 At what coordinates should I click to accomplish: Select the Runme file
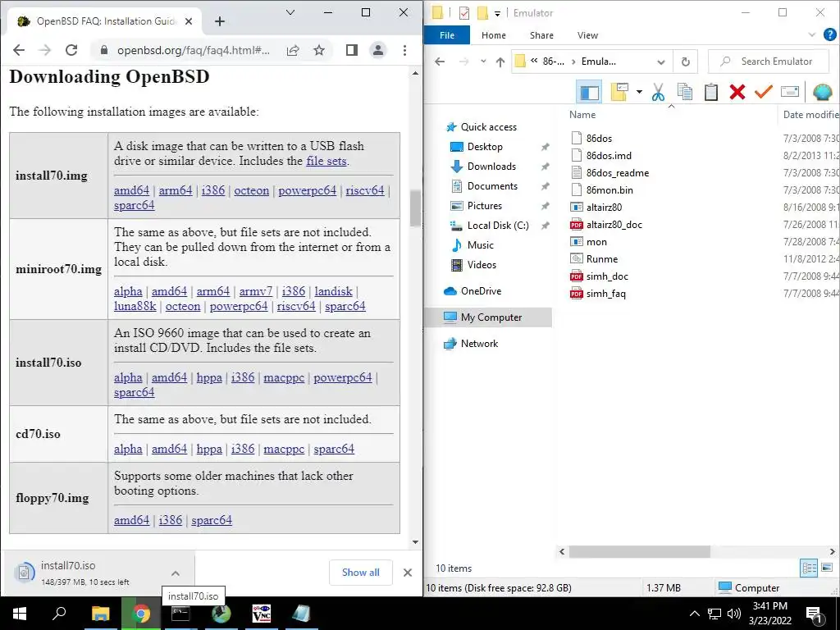click(x=601, y=258)
